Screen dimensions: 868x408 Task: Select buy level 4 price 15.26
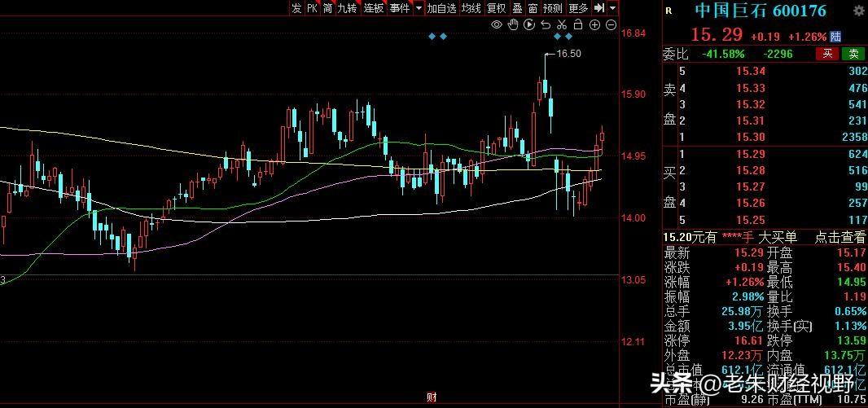751,203
